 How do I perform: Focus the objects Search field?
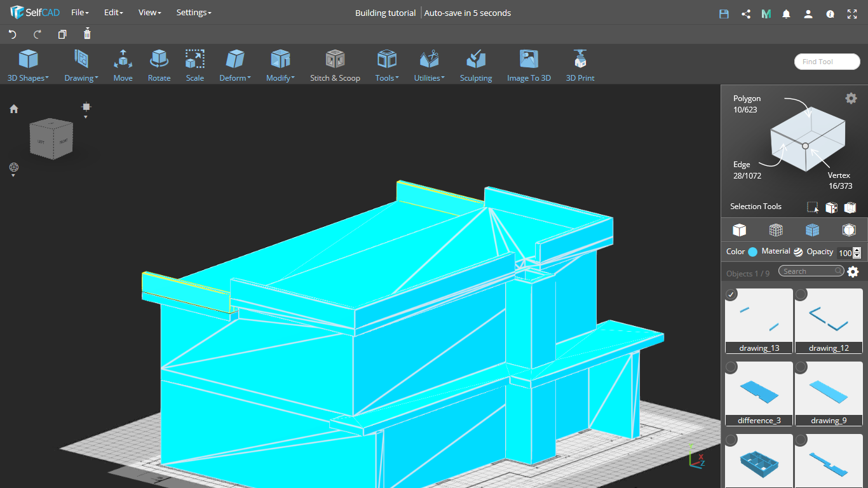(x=811, y=271)
